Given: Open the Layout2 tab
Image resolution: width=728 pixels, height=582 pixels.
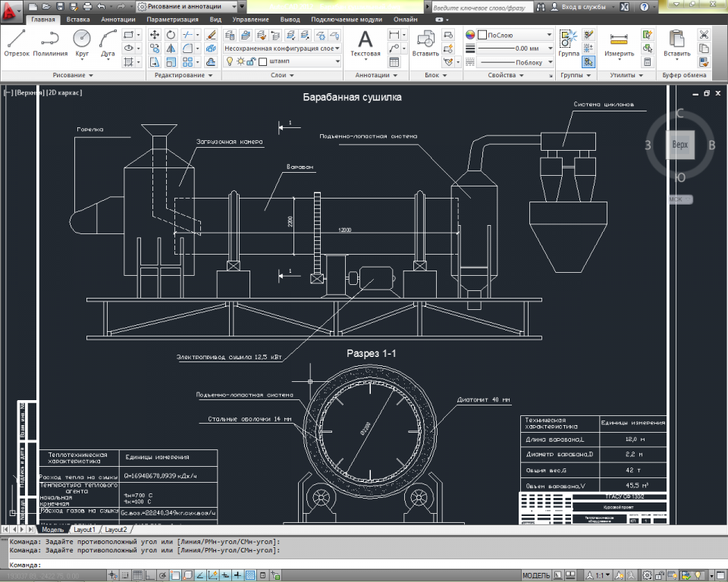Looking at the screenshot, I should (115, 530).
